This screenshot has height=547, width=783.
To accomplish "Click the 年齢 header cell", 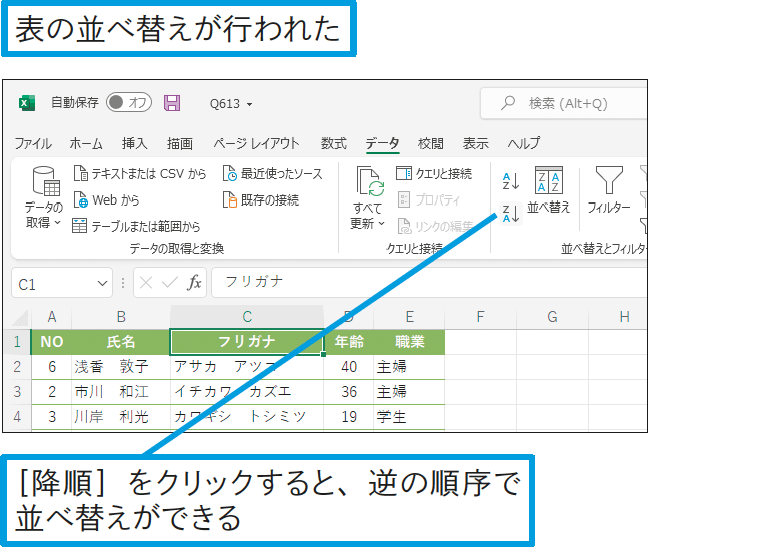I will (x=349, y=342).
